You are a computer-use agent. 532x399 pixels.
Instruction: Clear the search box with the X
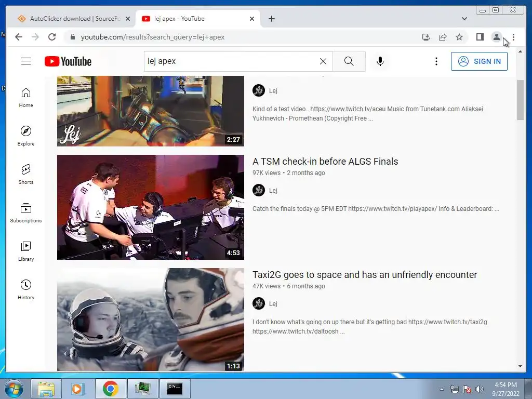323,61
